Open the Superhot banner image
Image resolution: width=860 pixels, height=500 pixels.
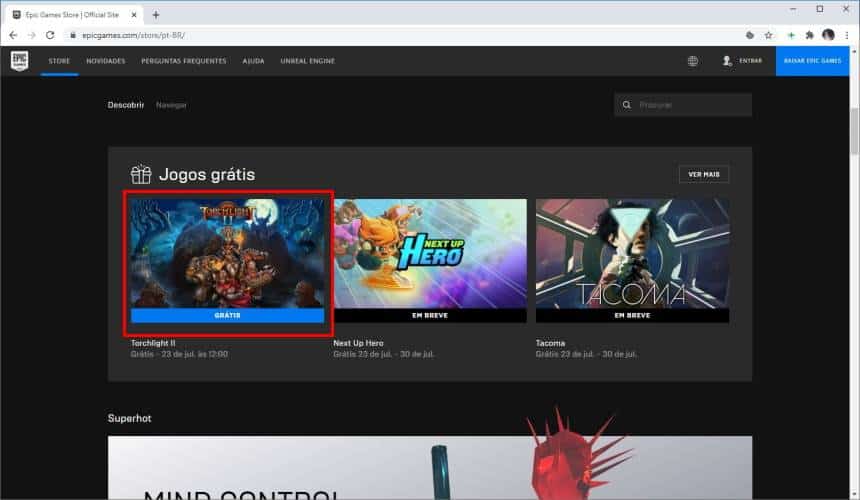[x=430, y=468]
